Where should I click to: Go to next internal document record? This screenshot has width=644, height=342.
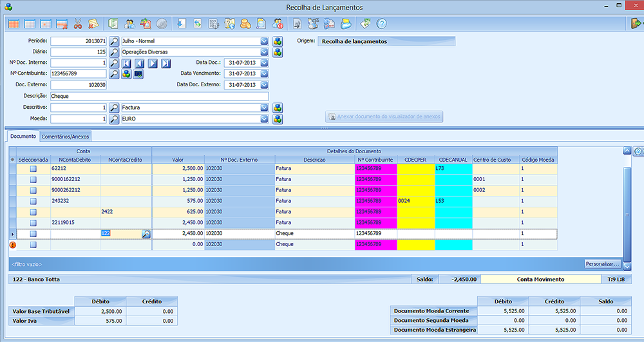[153, 63]
